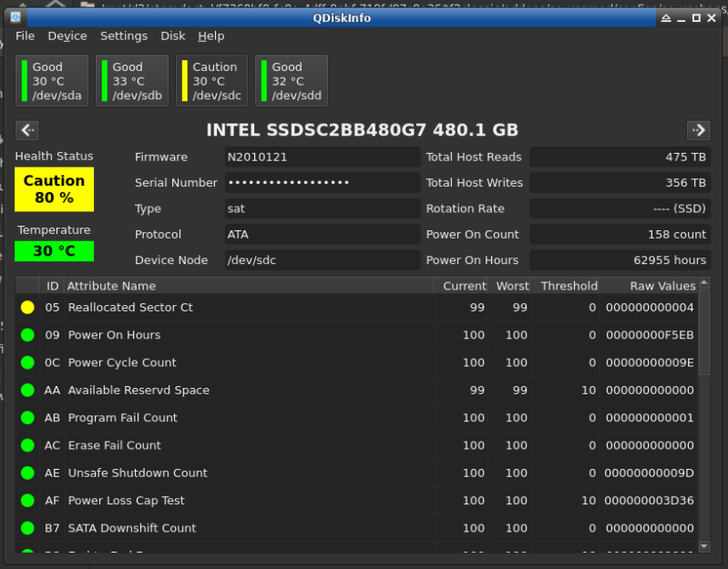Screen dimensions: 728x569
Task: Click the Total Host Reads value 475 TB
Action: click(x=620, y=157)
